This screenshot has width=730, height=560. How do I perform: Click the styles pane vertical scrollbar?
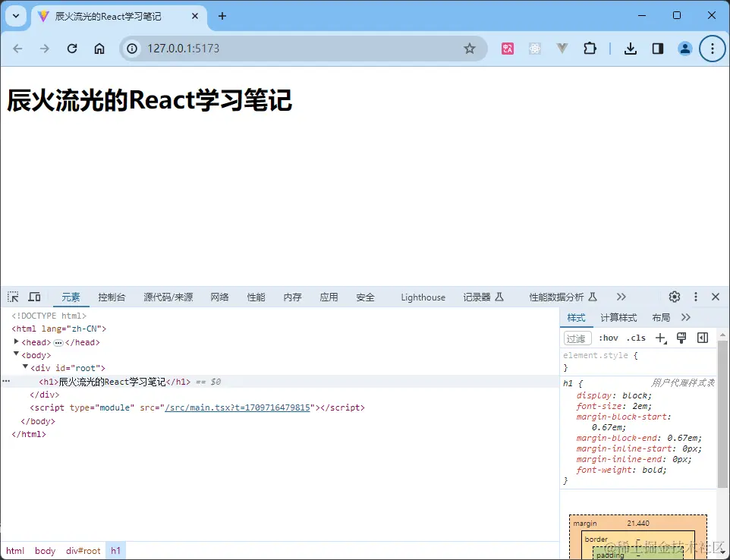(722, 414)
